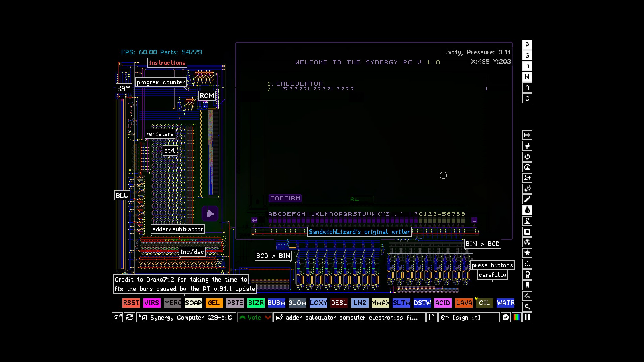
Task: Click the purple play arrow on circuit
Action: click(210, 214)
